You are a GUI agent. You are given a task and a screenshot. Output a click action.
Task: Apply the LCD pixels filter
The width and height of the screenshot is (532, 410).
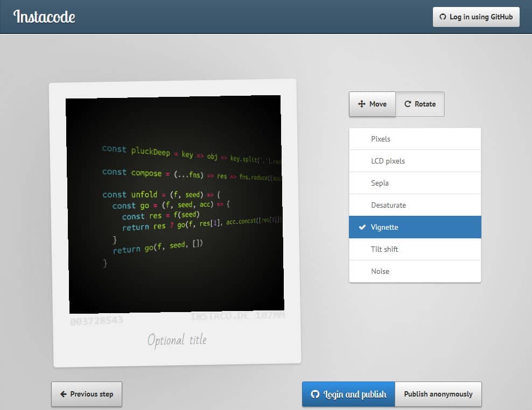coord(415,161)
